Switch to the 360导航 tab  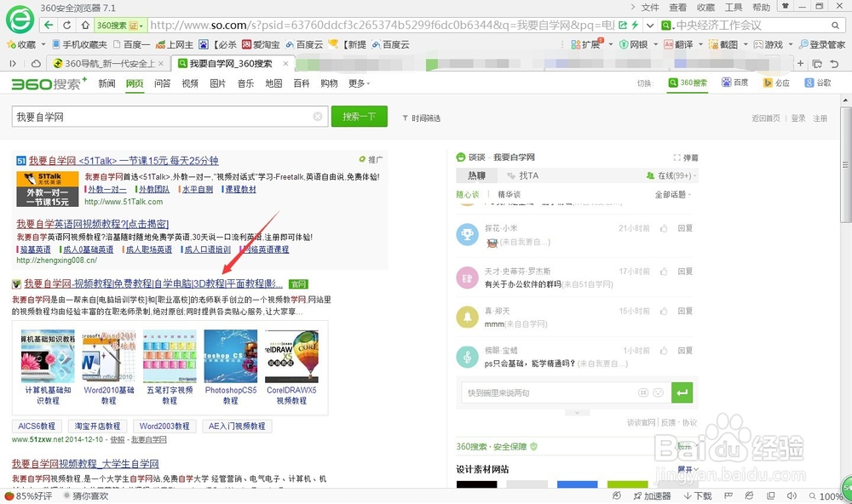click(108, 64)
